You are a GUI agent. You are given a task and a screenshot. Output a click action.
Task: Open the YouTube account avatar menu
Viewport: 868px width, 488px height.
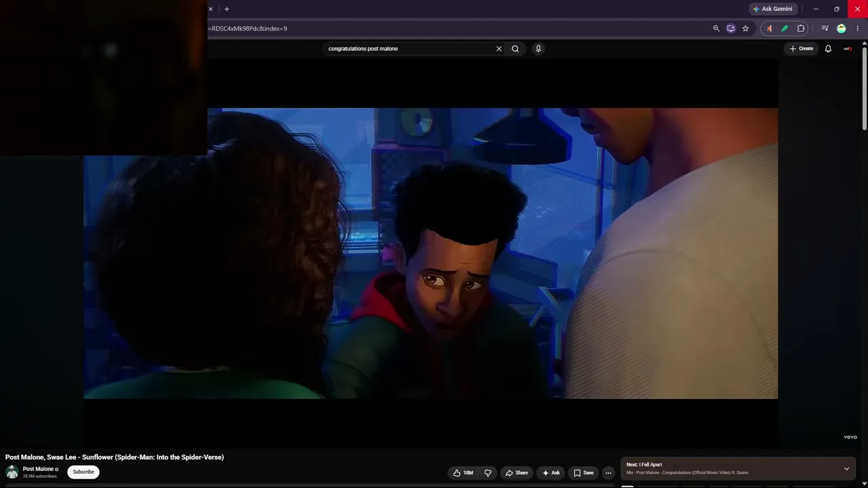848,49
